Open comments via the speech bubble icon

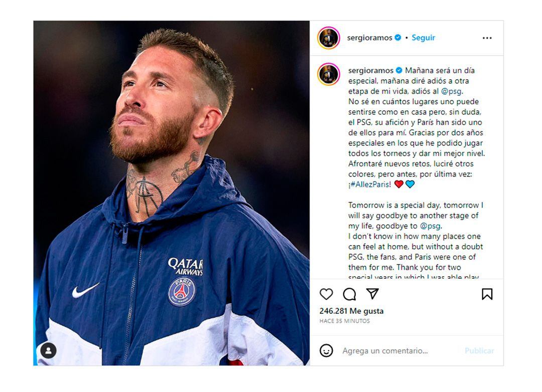(349, 294)
